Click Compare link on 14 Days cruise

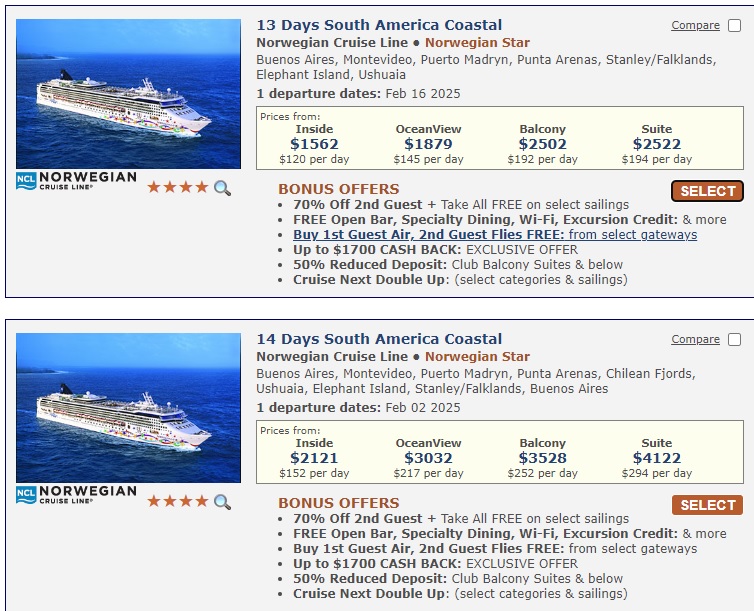pyautogui.click(x=695, y=339)
